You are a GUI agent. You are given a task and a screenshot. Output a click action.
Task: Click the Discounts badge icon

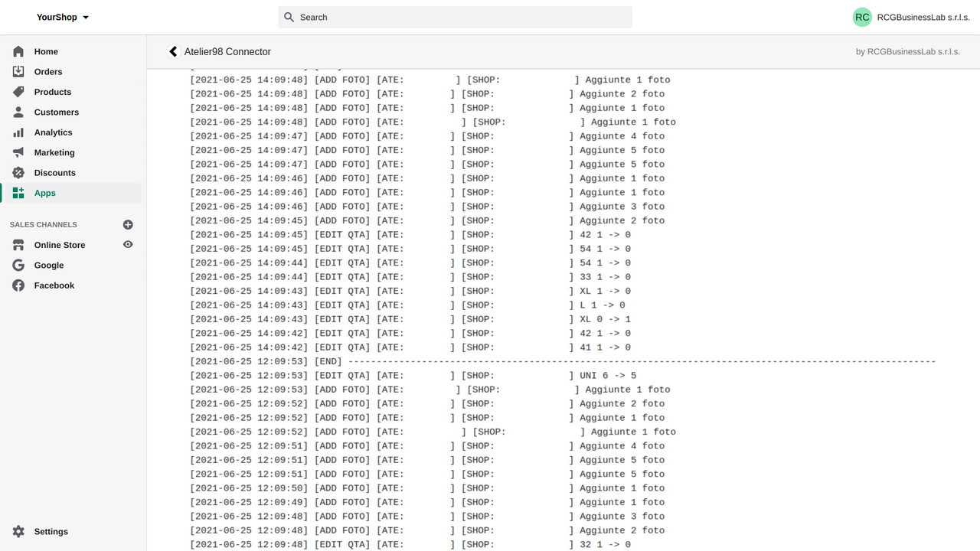click(18, 173)
